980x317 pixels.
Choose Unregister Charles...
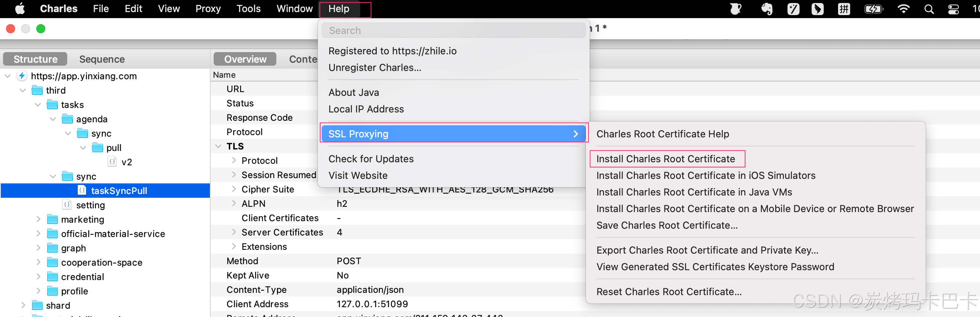click(x=375, y=68)
